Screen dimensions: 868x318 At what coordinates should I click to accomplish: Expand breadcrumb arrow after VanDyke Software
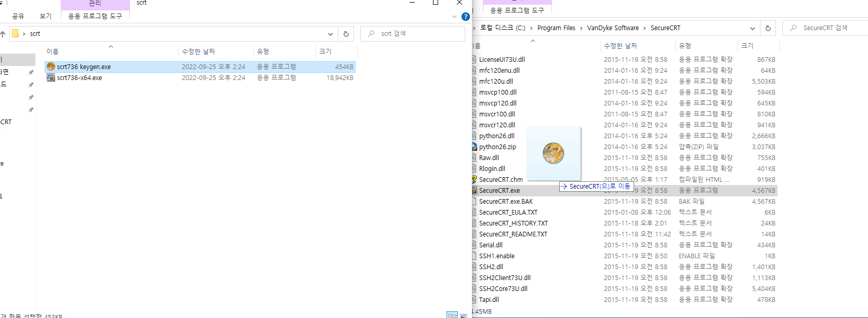[645, 28]
